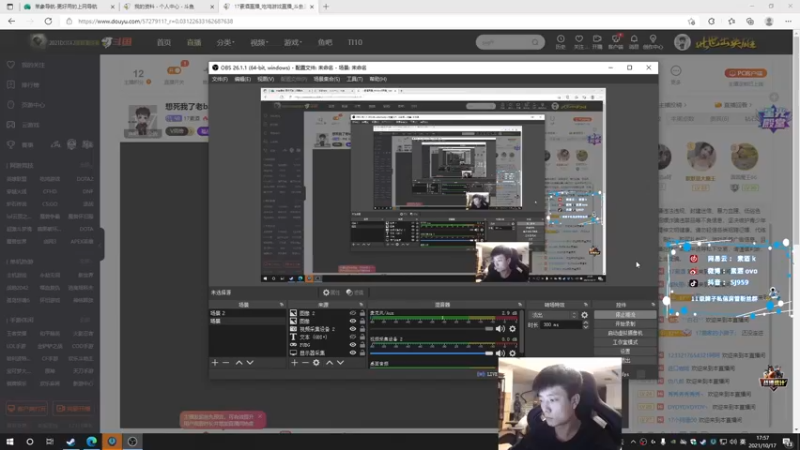800x450 pixels.
Task: Remove the selected scene in OBS
Action: coord(226,362)
